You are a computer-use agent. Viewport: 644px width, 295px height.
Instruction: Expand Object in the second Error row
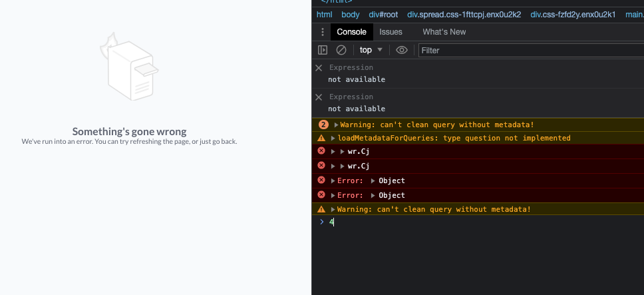tap(373, 196)
